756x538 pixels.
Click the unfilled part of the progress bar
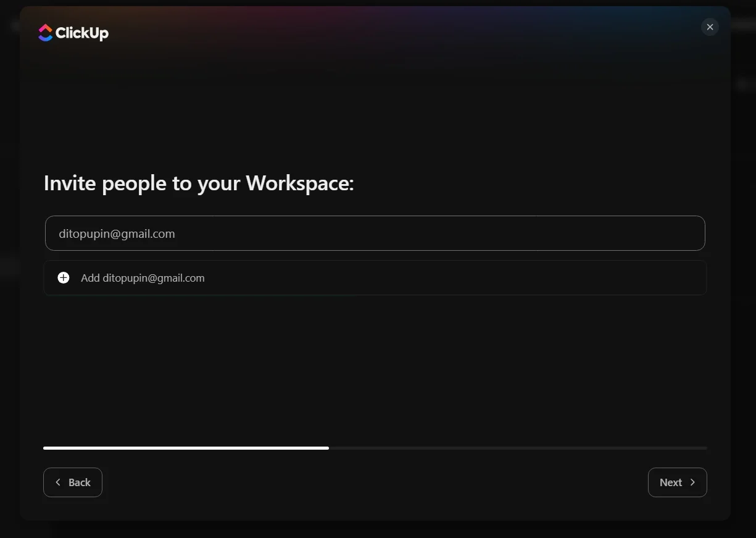[518, 448]
